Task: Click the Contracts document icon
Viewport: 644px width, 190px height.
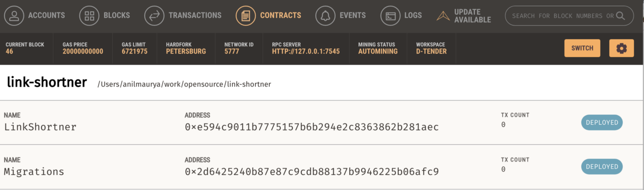Action: [x=246, y=16]
